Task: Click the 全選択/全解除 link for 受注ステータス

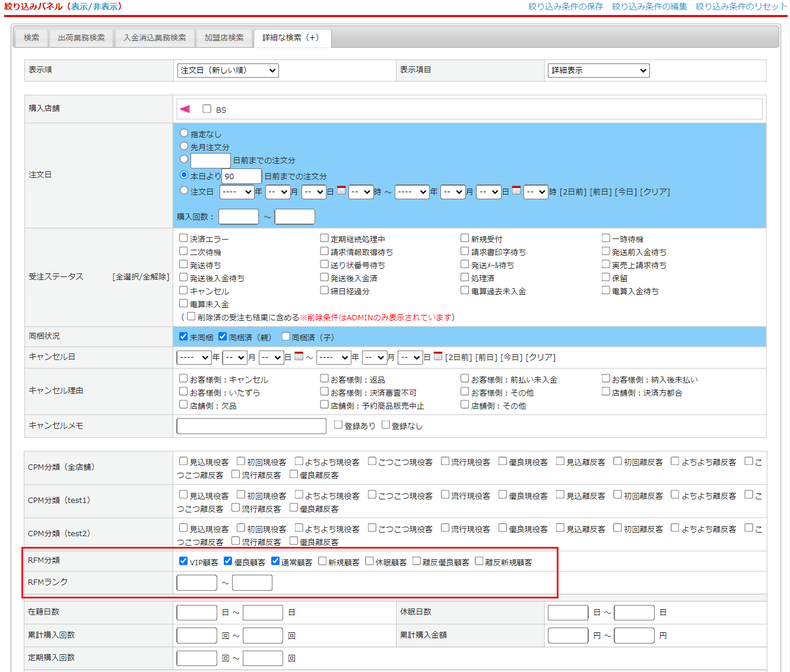Action: [141, 277]
